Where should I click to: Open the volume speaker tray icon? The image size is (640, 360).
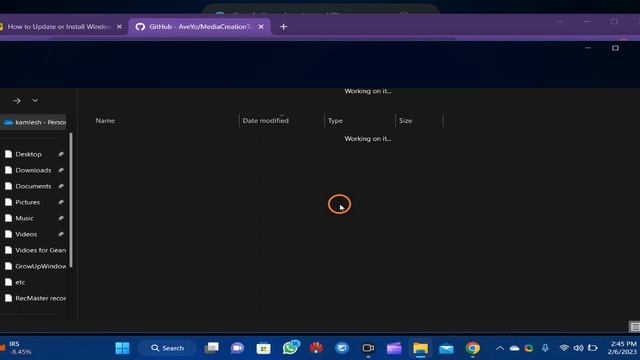click(578, 348)
